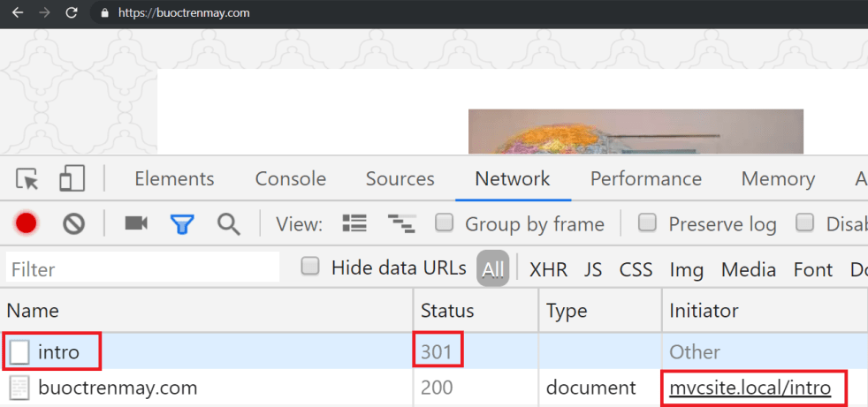Select the intro request row
Image resolution: width=868 pixels, height=407 pixels.
click(58, 352)
